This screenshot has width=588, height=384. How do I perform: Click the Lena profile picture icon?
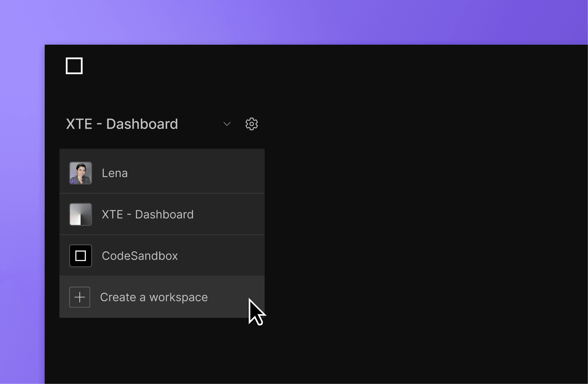[81, 173]
